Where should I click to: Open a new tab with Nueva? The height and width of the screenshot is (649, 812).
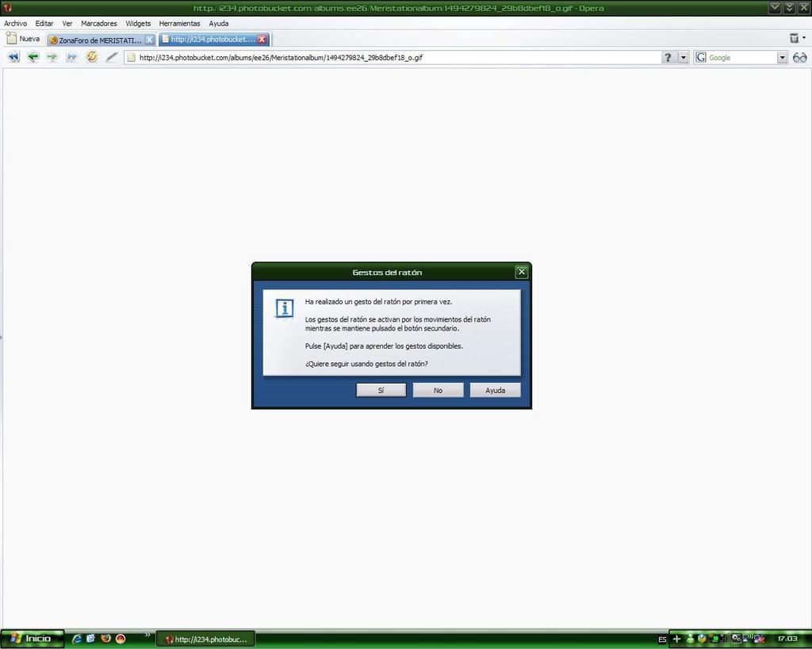24,39
